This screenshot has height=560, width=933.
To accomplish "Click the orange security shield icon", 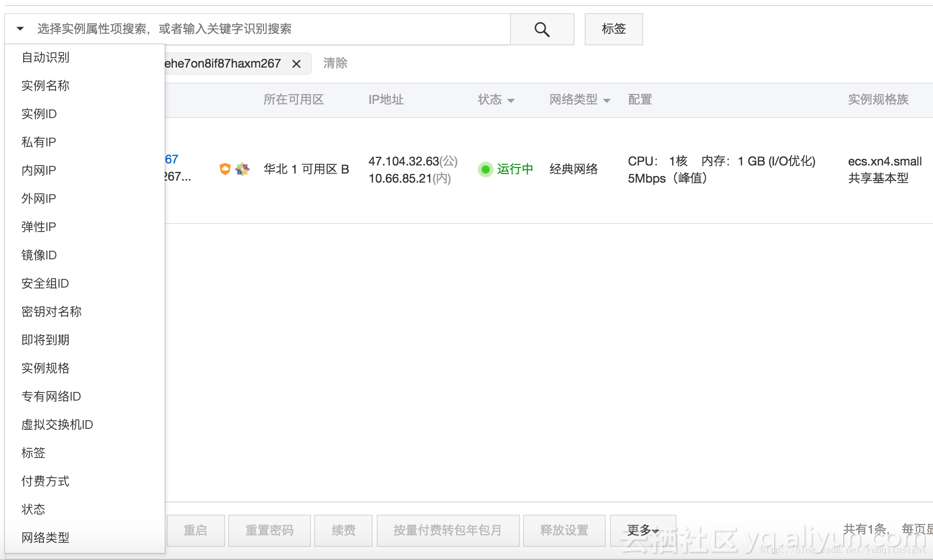I will [x=225, y=169].
